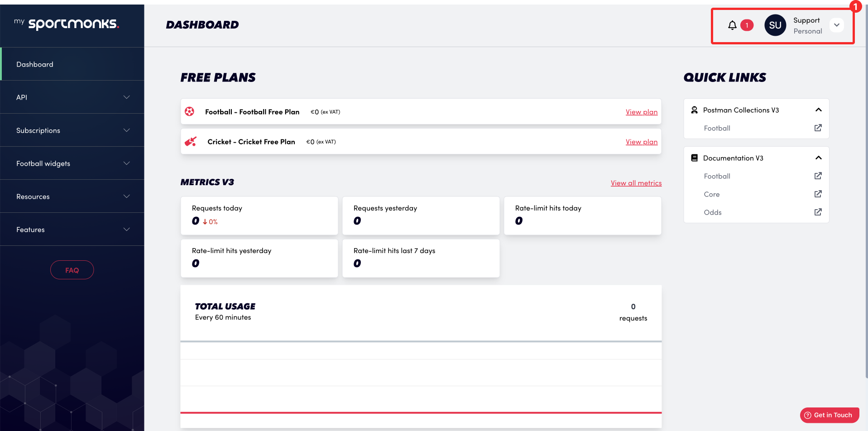Open the Features sidebar menu

coord(72,230)
